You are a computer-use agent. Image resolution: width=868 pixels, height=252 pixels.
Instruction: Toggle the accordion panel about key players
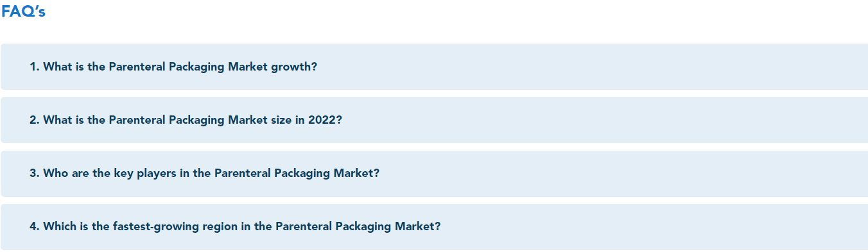434,173
